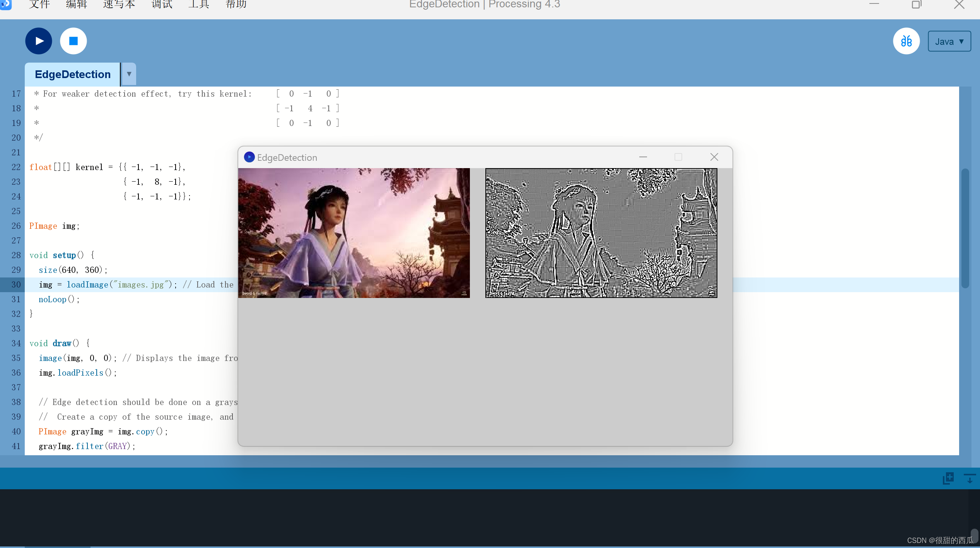Click line number 22 in the gutter

click(x=16, y=167)
